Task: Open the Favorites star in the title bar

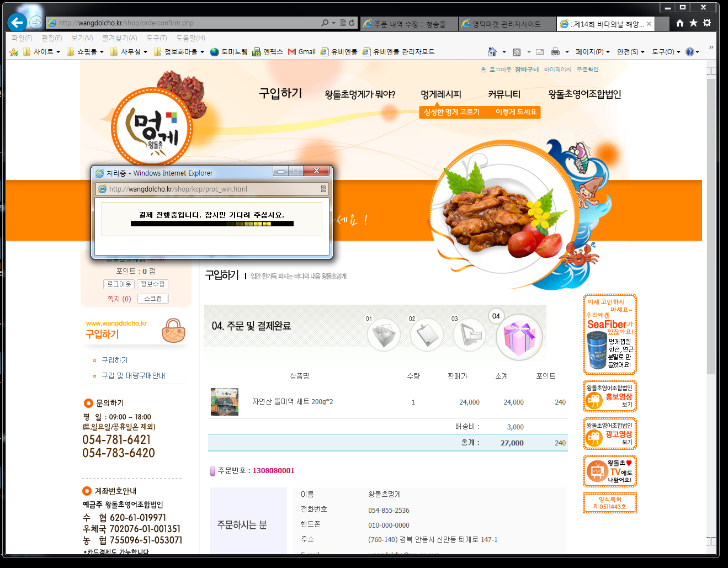Action: [x=693, y=23]
